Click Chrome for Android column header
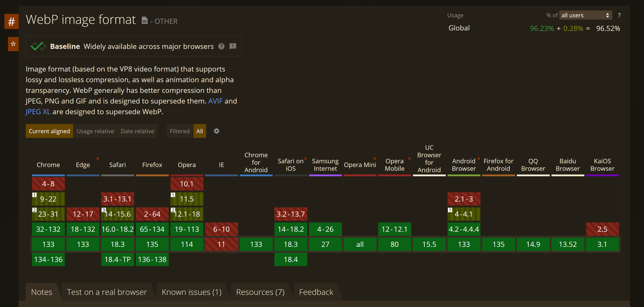Image resolution: width=644 pixels, height=307 pixels. click(256, 163)
